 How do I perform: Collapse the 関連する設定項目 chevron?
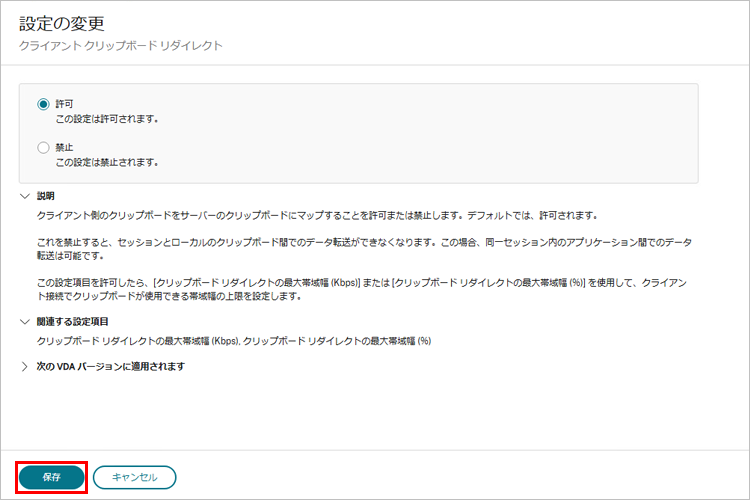coord(26,321)
